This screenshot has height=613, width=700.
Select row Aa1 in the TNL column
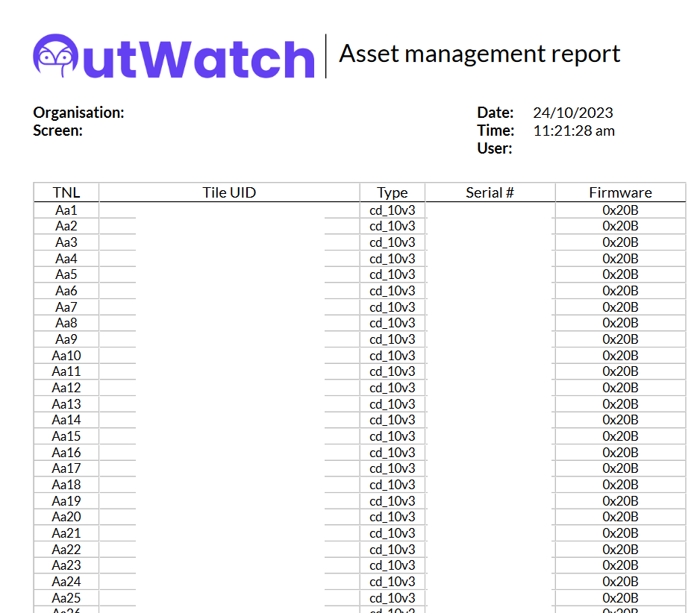pyautogui.click(x=66, y=210)
